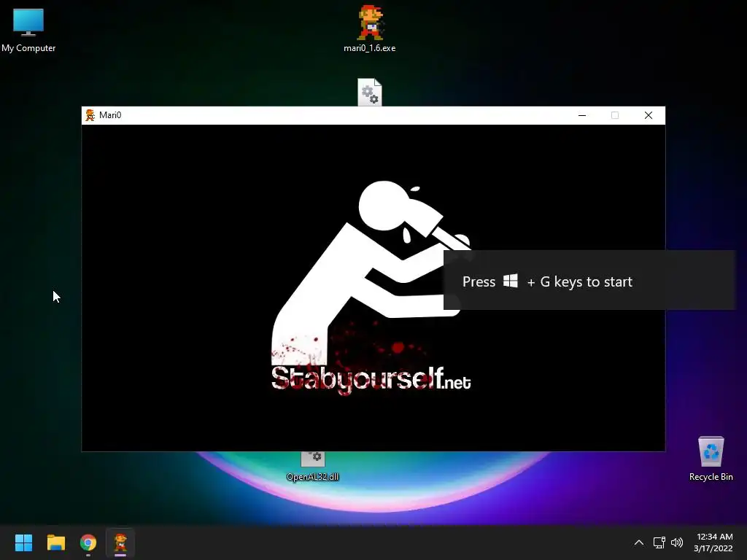
Task: Click the Mari0 taskbar icon
Action: 120,542
